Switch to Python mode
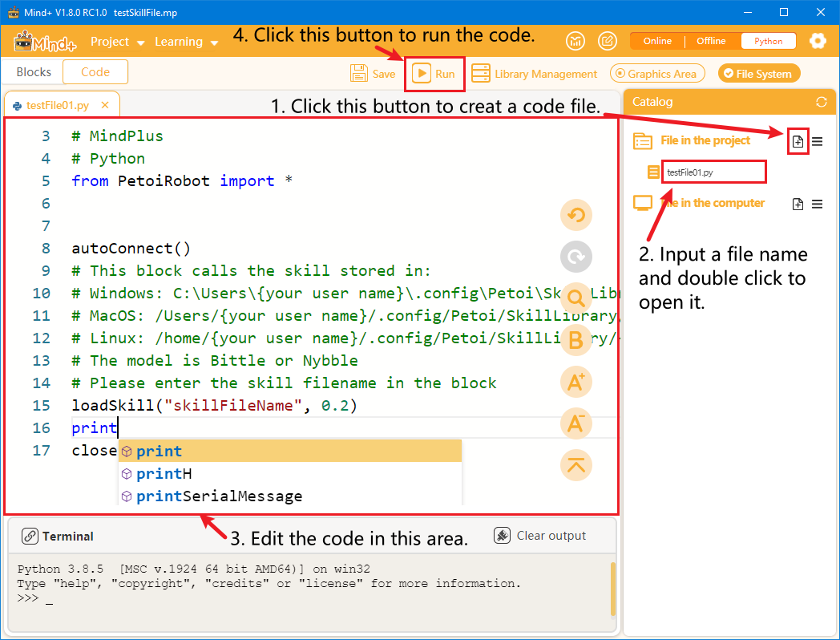840x640 pixels. pyautogui.click(x=768, y=41)
